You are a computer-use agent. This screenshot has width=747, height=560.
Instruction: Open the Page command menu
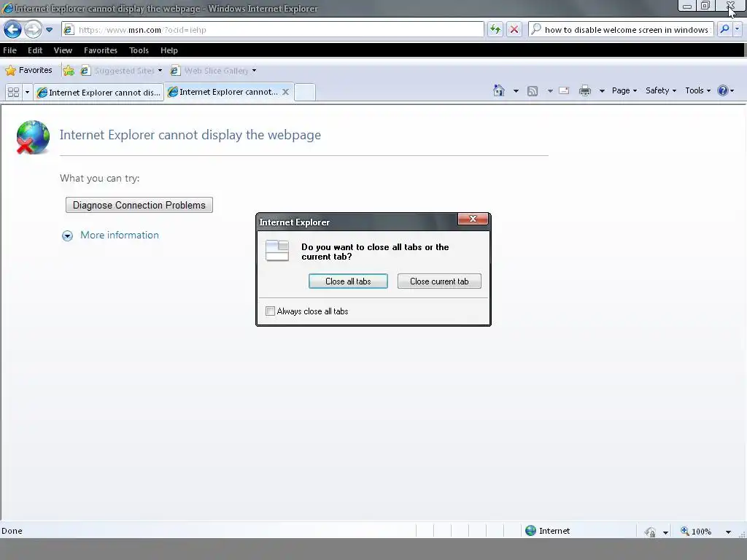click(x=624, y=90)
